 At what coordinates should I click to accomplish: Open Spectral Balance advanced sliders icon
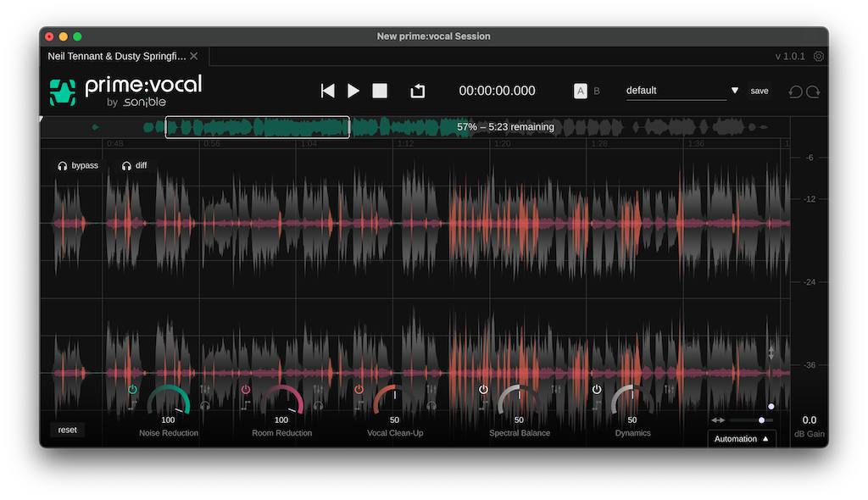556,390
